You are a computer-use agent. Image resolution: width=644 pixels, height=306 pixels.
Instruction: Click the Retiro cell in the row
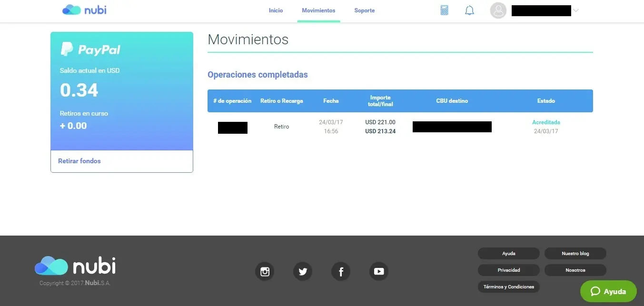pyautogui.click(x=282, y=127)
